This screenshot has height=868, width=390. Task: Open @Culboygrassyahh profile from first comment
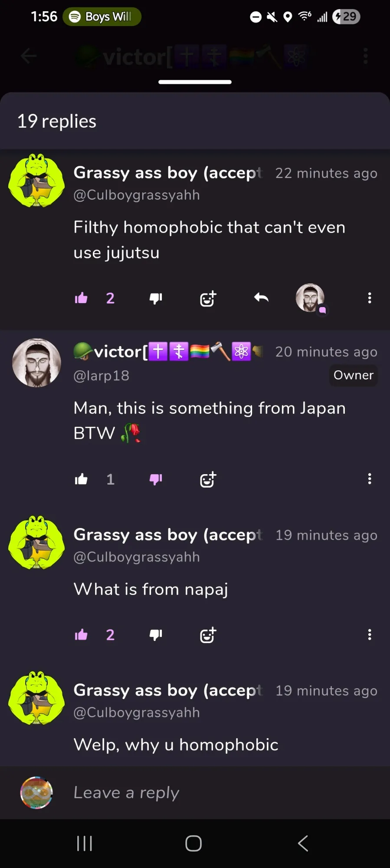(x=137, y=195)
